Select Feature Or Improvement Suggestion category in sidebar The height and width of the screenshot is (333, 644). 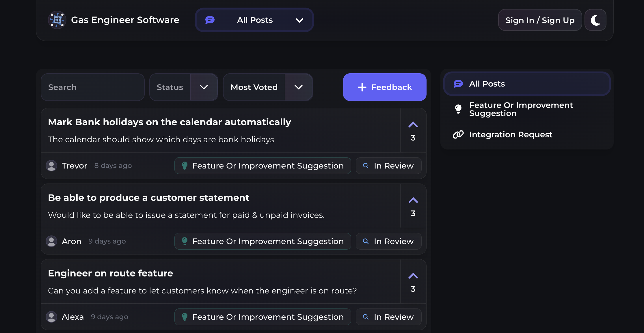point(521,109)
